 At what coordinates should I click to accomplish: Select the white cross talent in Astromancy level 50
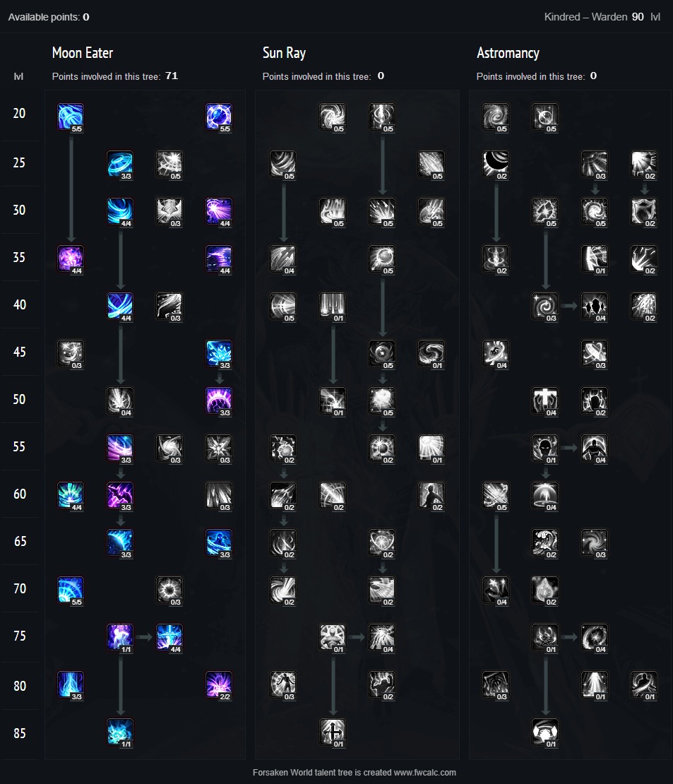pyautogui.click(x=545, y=401)
